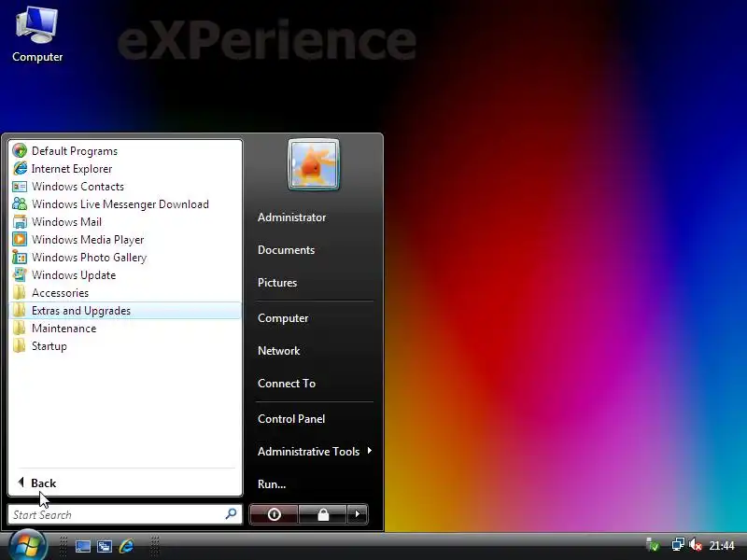
Task: Click the power button
Action: coord(274,514)
